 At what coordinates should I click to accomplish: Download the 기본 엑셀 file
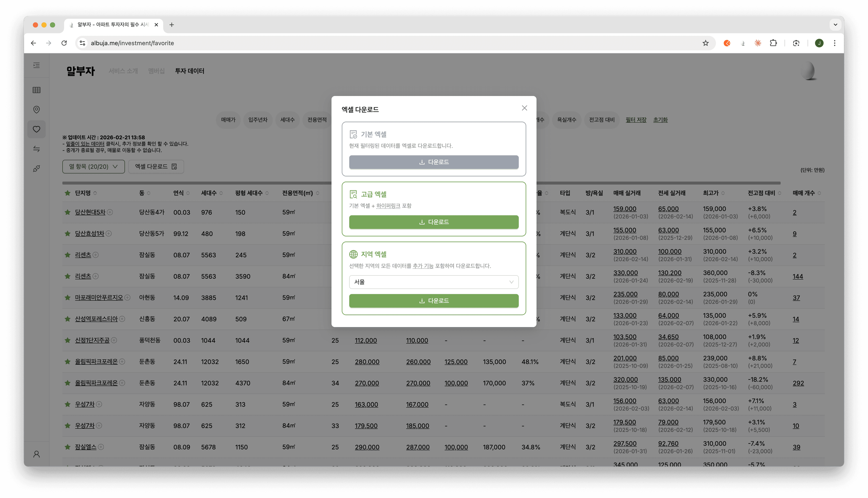[434, 162]
